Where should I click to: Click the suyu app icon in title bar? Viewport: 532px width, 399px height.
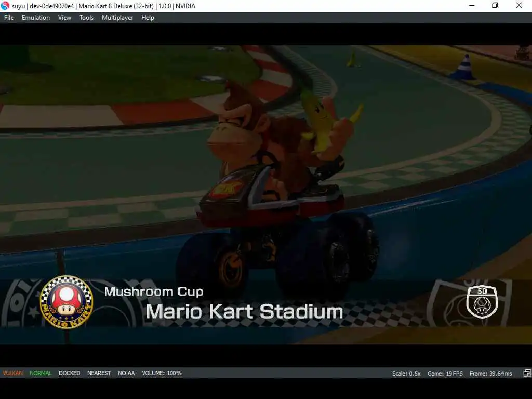(5, 6)
